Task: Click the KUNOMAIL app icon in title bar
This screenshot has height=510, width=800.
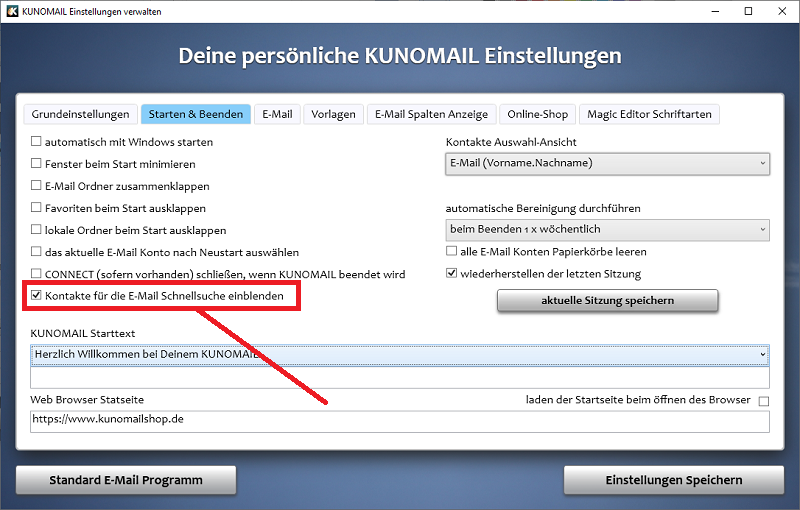Action: (12, 11)
